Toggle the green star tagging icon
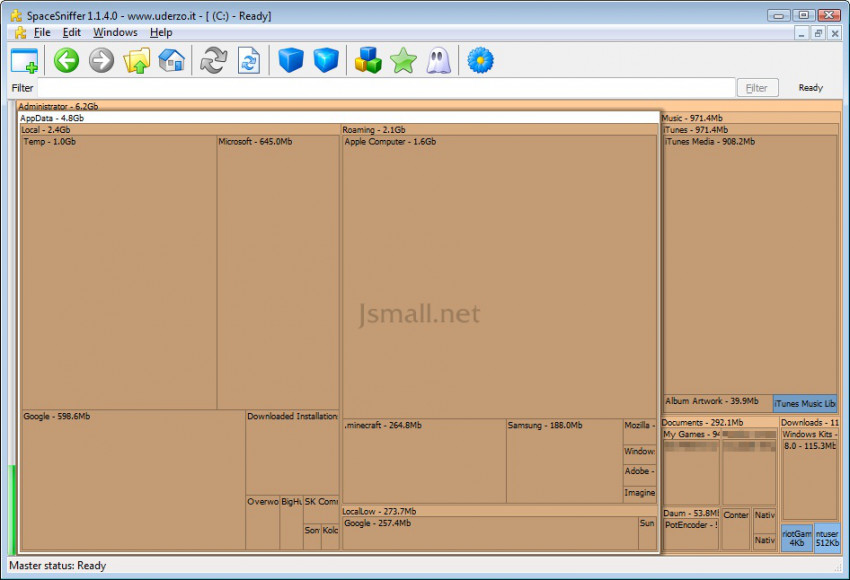The height and width of the screenshot is (580, 850). pyautogui.click(x=403, y=61)
